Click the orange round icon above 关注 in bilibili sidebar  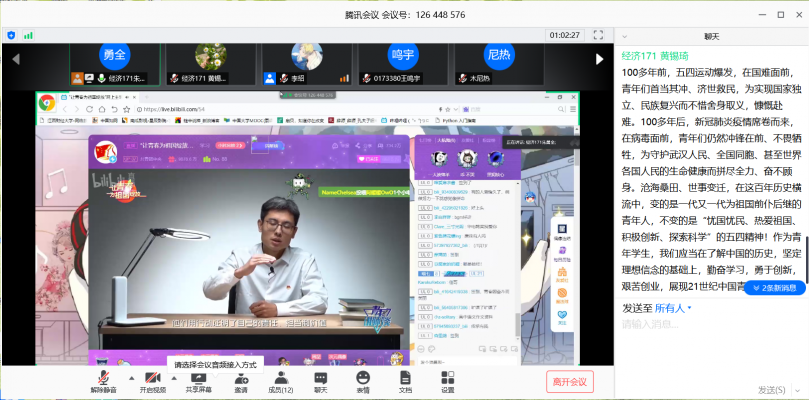click(x=562, y=295)
